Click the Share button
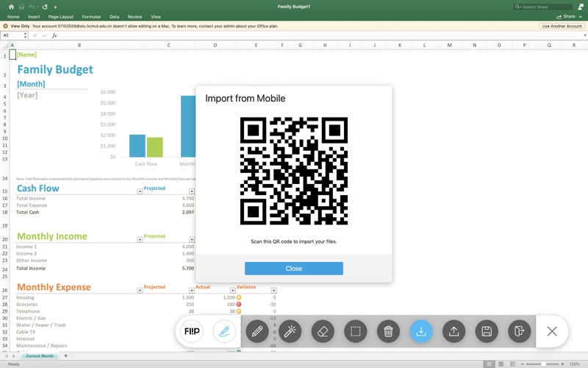 point(566,16)
